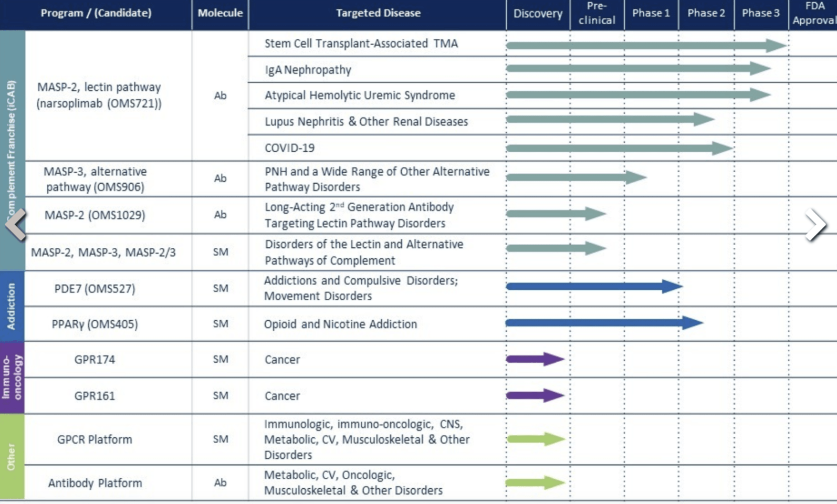
Task: Click the 'Phase 3' stage header
Action: [761, 13]
